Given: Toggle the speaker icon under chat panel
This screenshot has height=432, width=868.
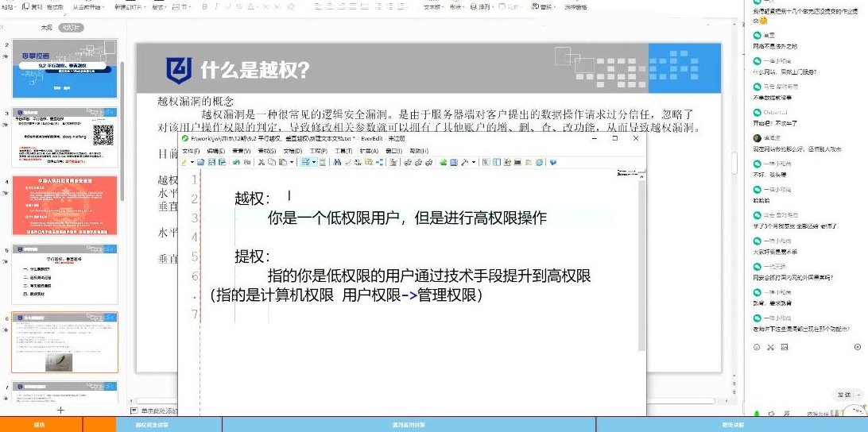Looking at the screenshot, I should [x=771, y=413].
